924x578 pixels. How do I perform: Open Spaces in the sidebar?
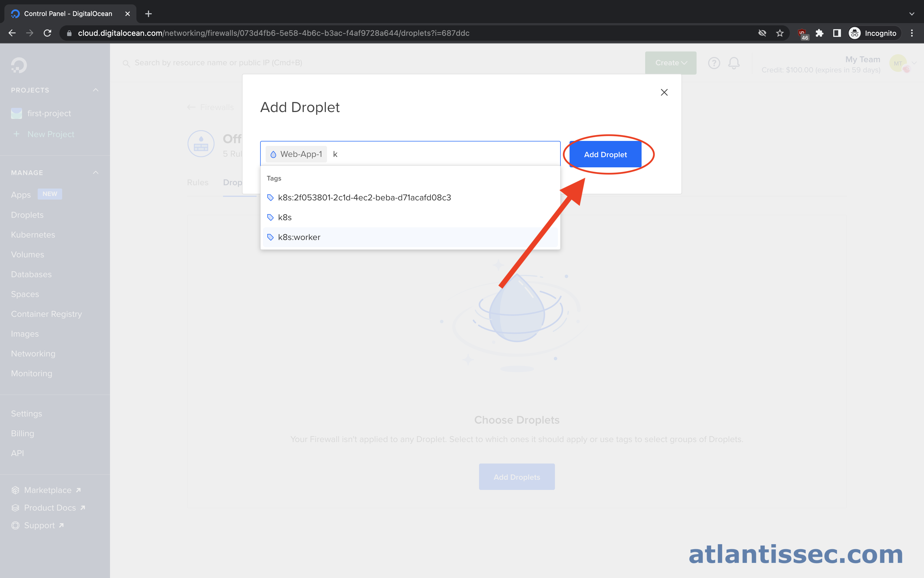point(25,294)
